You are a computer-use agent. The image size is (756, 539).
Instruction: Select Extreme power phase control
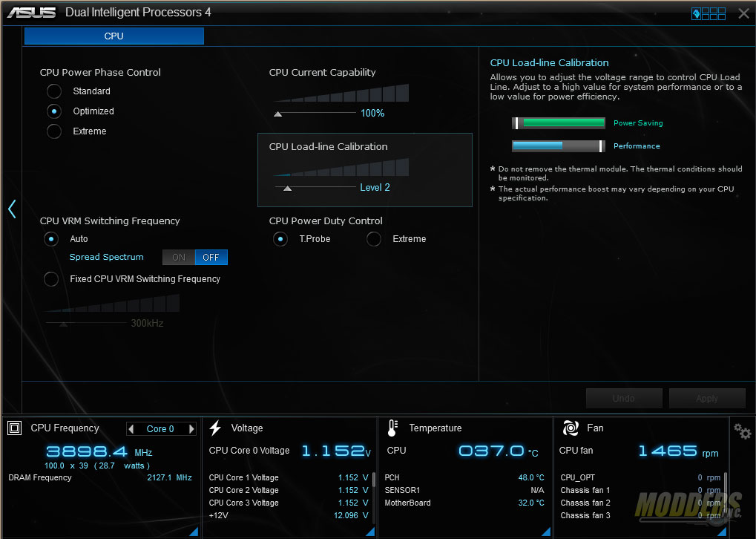[54, 131]
